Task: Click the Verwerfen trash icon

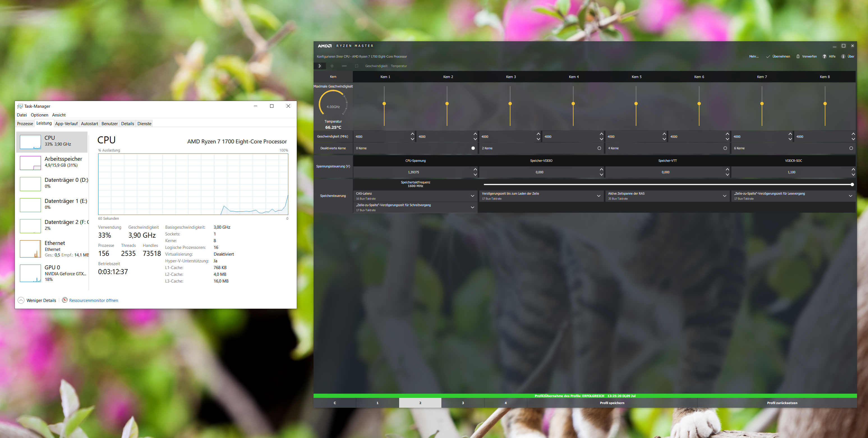Action: point(798,57)
